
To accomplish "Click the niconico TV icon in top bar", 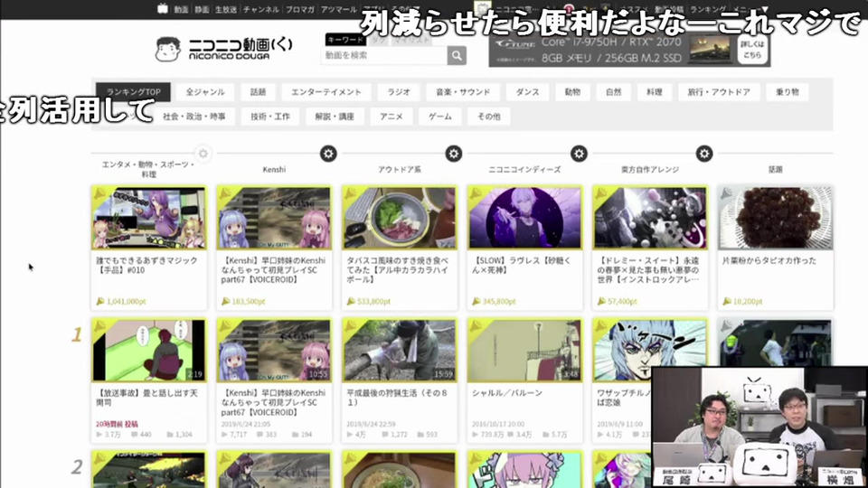I will click(x=162, y=9).
